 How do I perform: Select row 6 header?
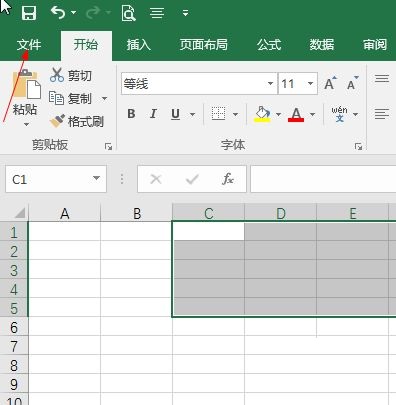click(x=14, y=327)
